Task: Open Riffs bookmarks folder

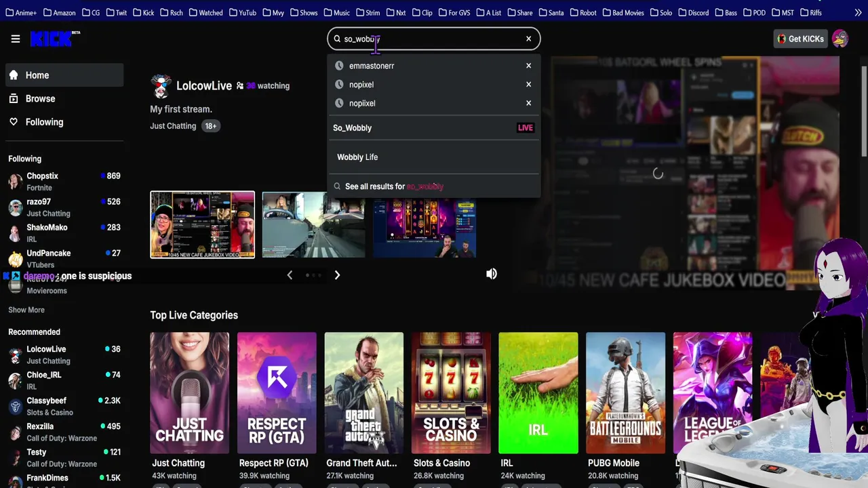Action: (810, 12)
